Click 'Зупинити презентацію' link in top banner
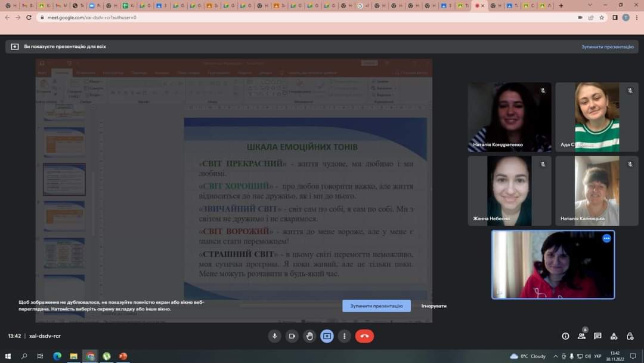The height and width of the screenshot is (363, 644). 607,47
